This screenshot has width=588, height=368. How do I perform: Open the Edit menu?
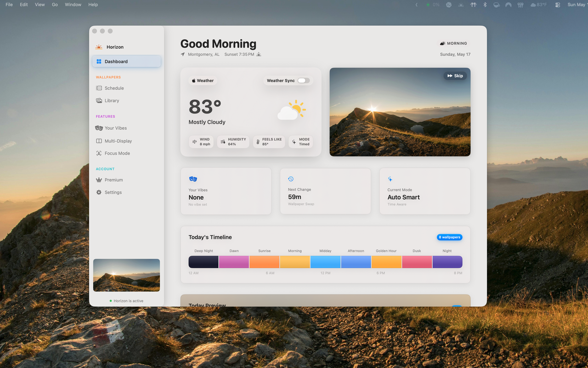[x=24, y=5]
